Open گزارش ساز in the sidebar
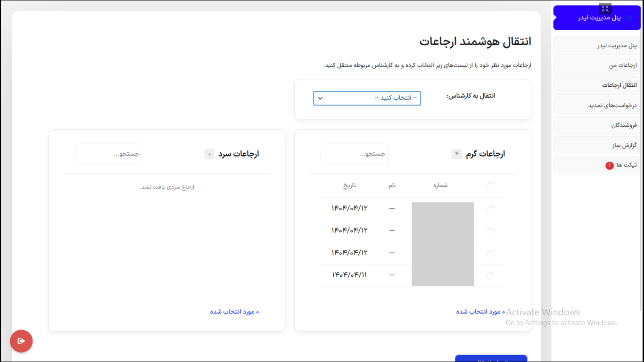The width and height of the screenshot is (644, 362). [x=596, y=146]
